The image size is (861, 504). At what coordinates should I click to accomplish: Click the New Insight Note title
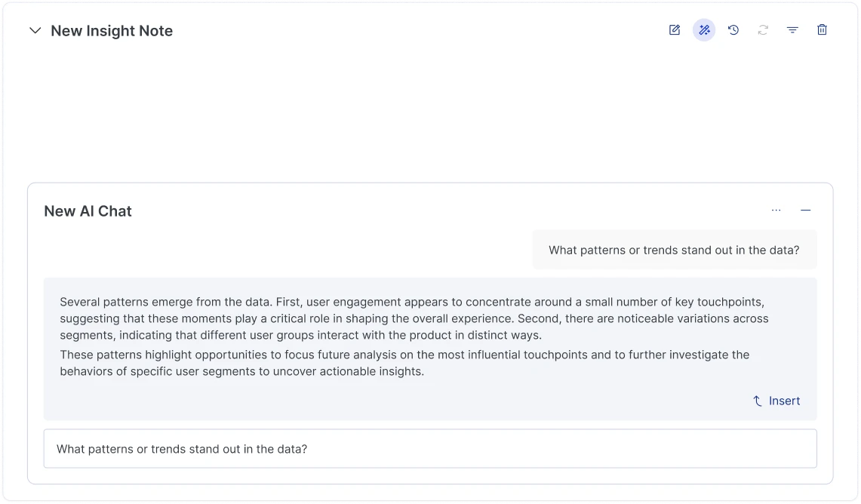[112, 31]
